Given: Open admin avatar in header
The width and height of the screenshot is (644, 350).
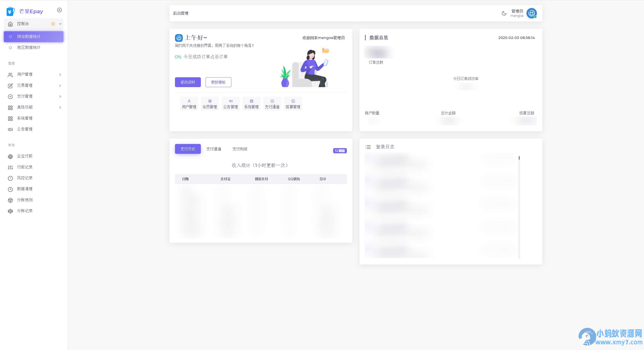Looking at the screenshot, I should [531, 13].
